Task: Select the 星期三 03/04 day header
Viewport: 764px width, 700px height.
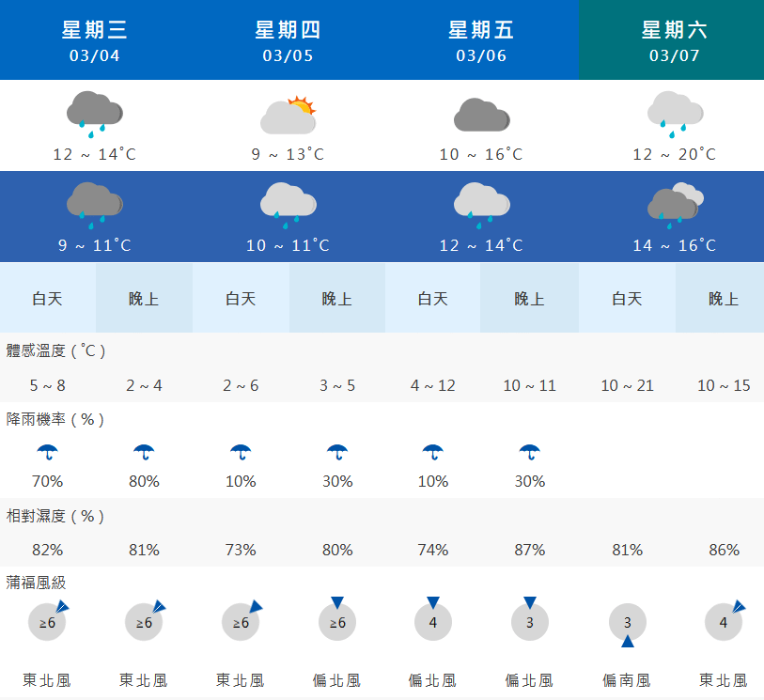Action: click(x=95, y=40)
